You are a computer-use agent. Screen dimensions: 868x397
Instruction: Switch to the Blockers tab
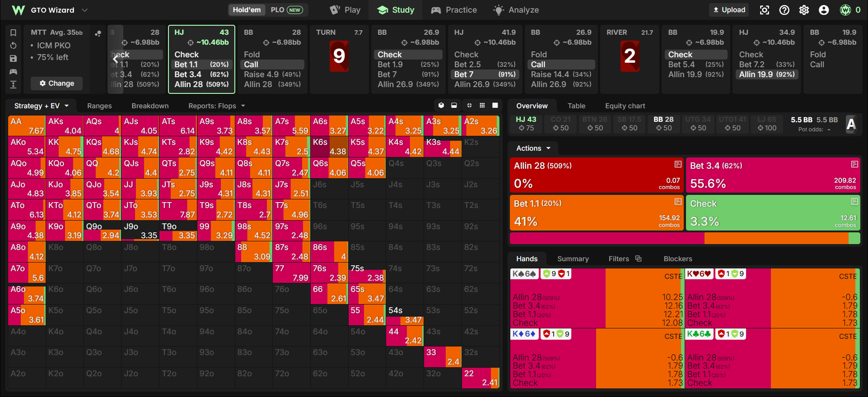click(x=677, y=259)
